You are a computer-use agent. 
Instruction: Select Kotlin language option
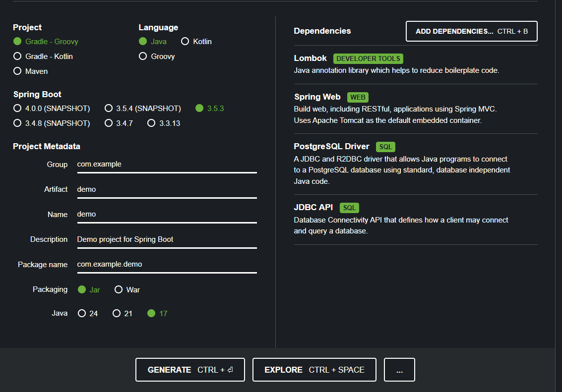[x=196, y=42]
